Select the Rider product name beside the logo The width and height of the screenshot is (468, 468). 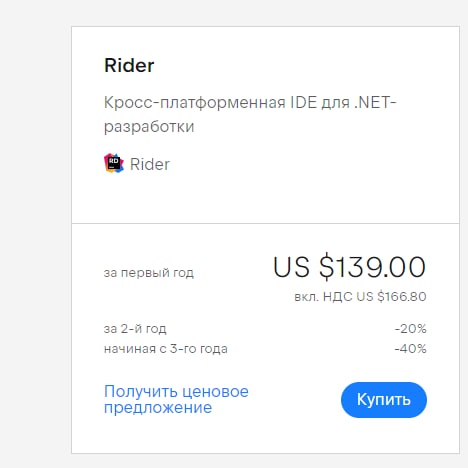150,164
